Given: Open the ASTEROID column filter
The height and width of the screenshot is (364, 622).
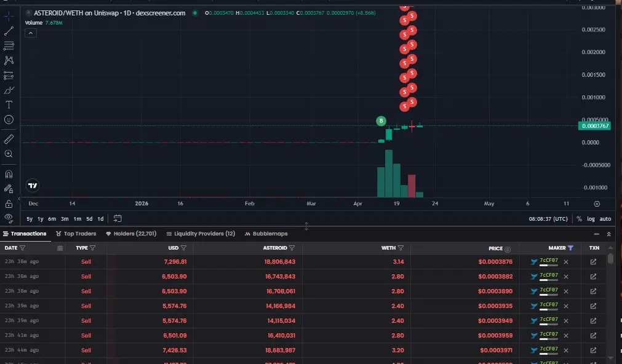Looking at the screenshot, I should [x=292, y=248].
